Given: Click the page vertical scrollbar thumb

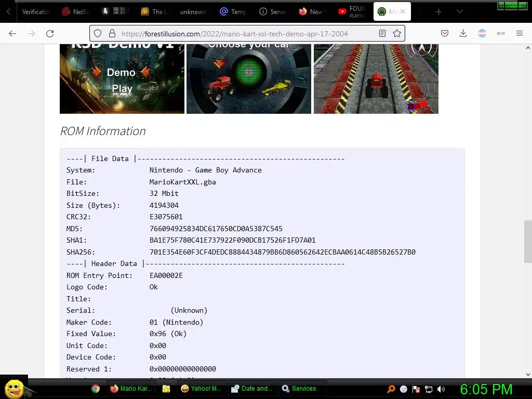Looking at the screenshot, I should 528,241.
